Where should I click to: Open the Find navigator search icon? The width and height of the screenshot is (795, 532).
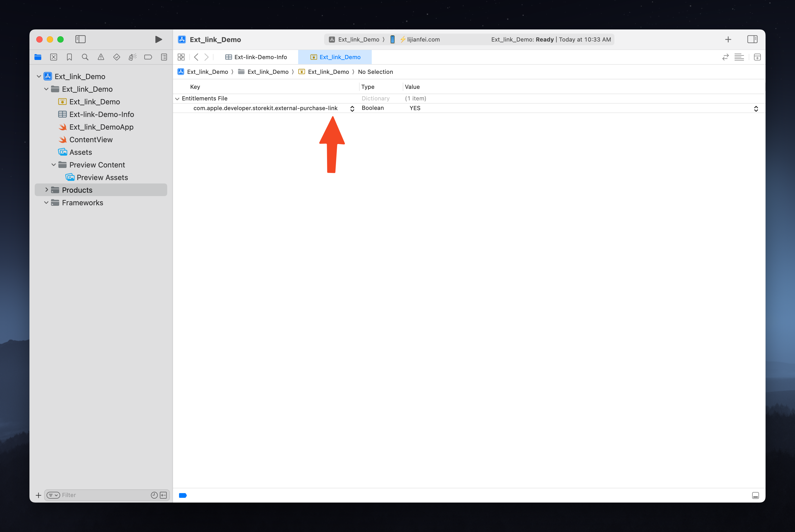[85, 57]
